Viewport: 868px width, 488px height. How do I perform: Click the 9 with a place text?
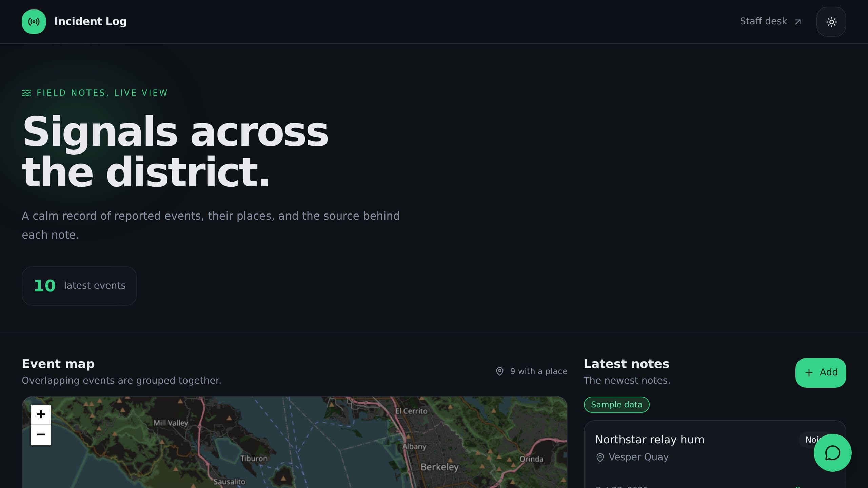(x=538, y=371)
